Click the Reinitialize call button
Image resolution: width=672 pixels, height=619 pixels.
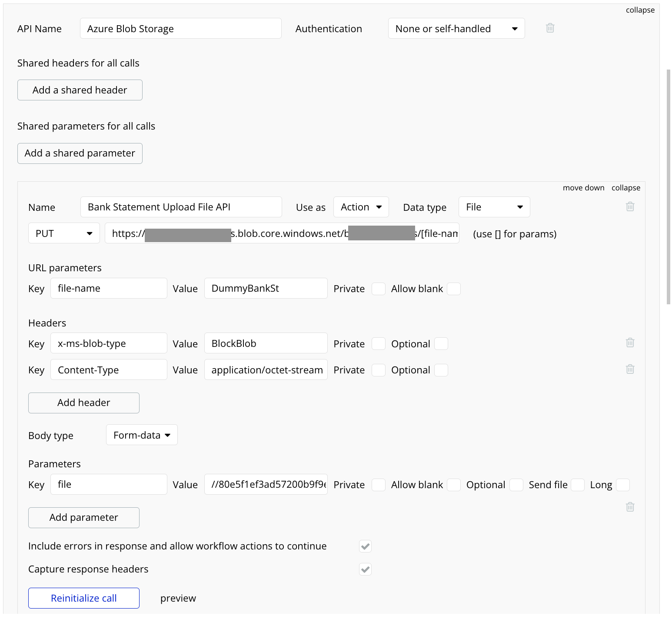tap(84, 598)
